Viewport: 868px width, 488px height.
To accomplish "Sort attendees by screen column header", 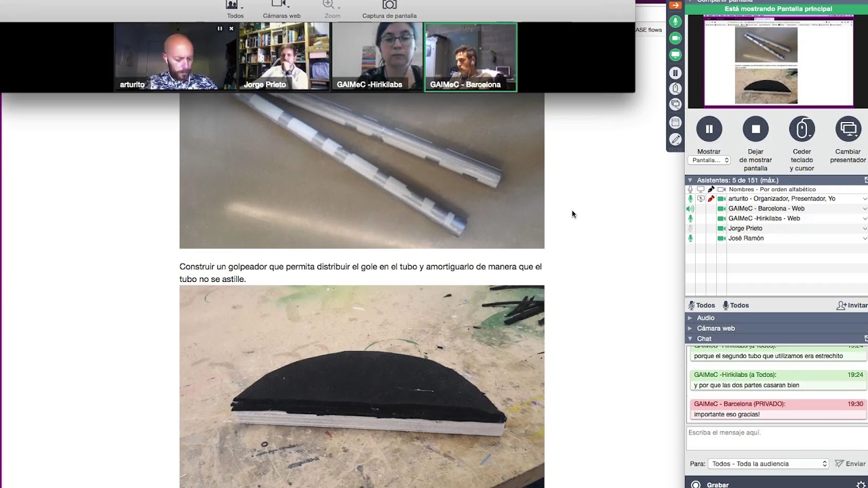I will [701, 190].
